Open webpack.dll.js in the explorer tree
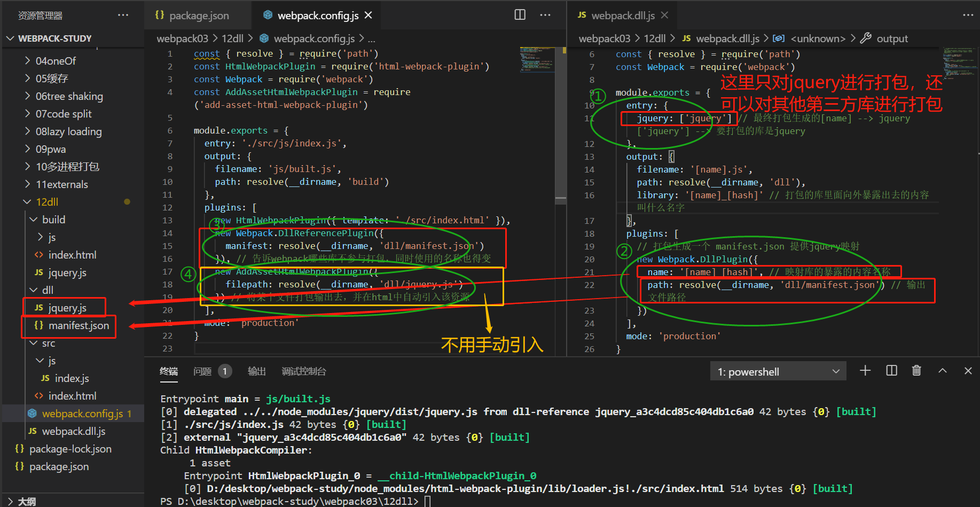 73,431
